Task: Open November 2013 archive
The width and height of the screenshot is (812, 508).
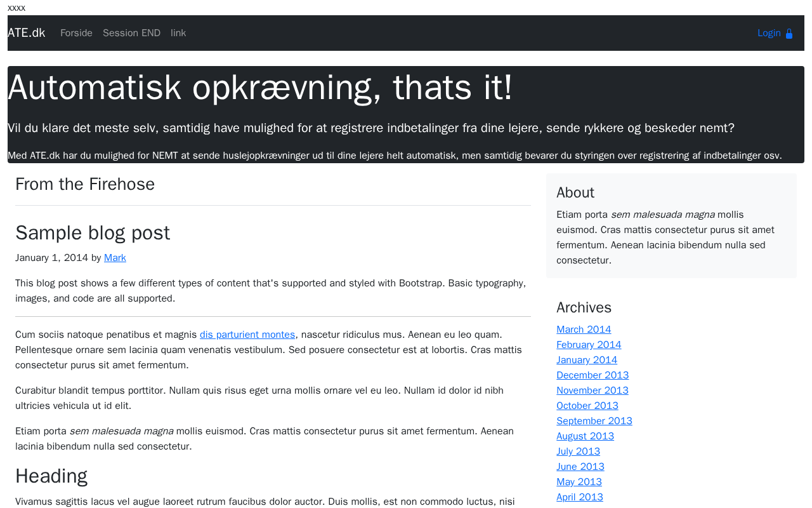Action: [x=593, y=391]
